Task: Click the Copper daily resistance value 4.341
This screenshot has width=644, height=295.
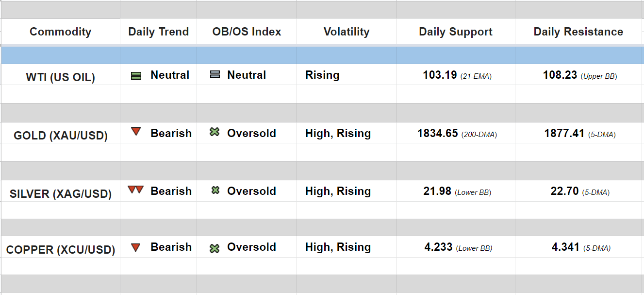Action: 565,247
